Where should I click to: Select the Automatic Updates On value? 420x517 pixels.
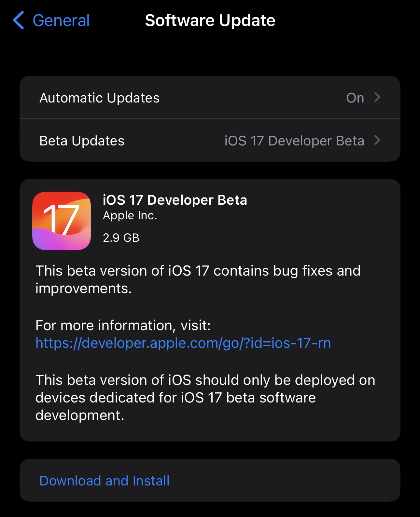355,98
